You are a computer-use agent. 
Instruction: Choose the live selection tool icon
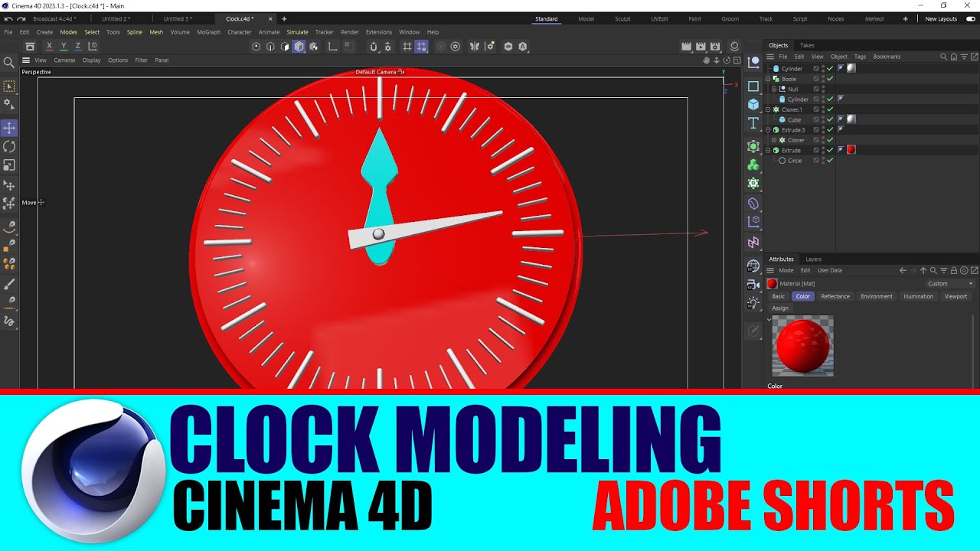coord(9,86)
